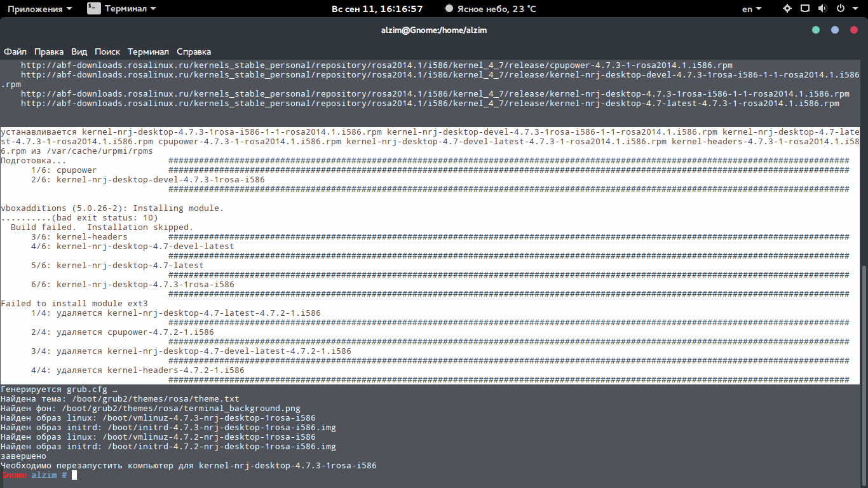
Task: Open the Справка menu
Action: (194, 52)
